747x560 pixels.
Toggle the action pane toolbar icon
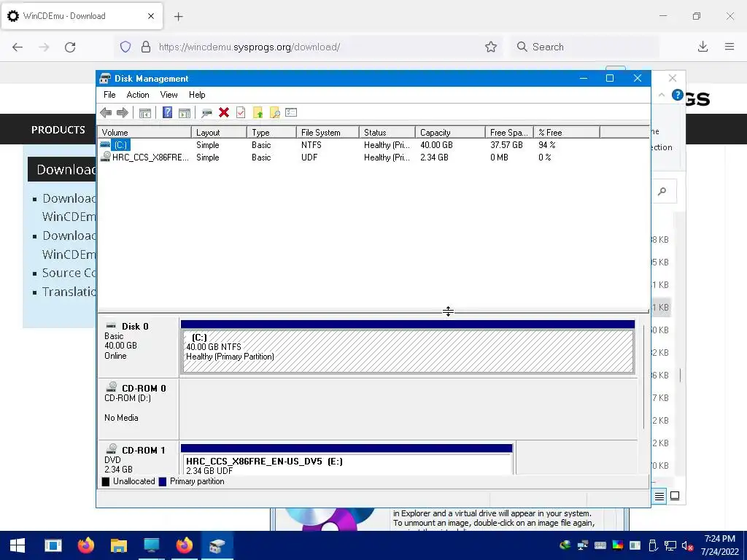click(185, 113)
